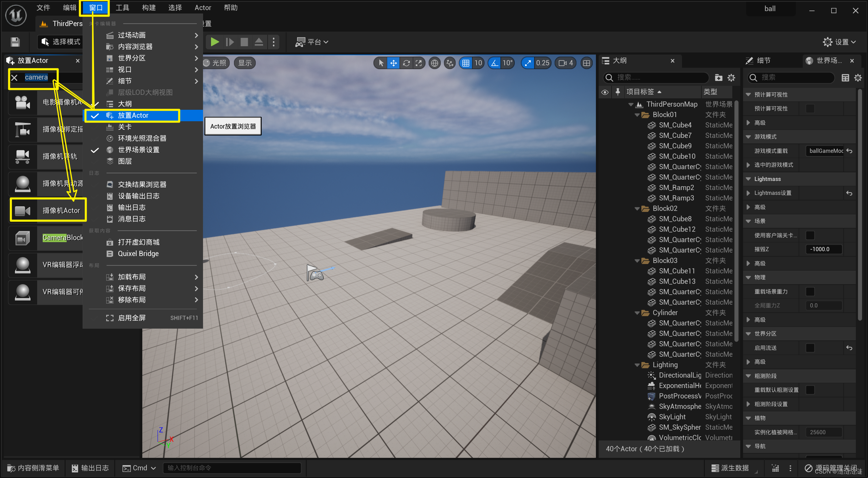868x478 pixels.
Task: Drag 推迟Z value slider
Action: point(825,249)
